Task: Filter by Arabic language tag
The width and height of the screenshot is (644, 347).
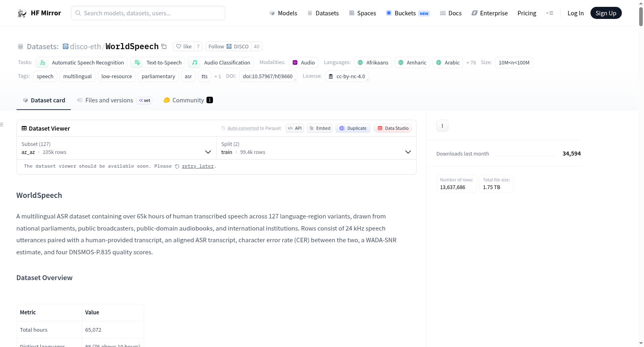Action: (x=448, y=62)
